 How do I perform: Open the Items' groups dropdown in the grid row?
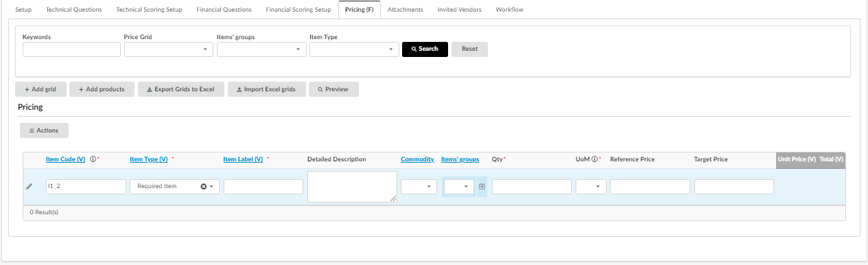(459, 187)
